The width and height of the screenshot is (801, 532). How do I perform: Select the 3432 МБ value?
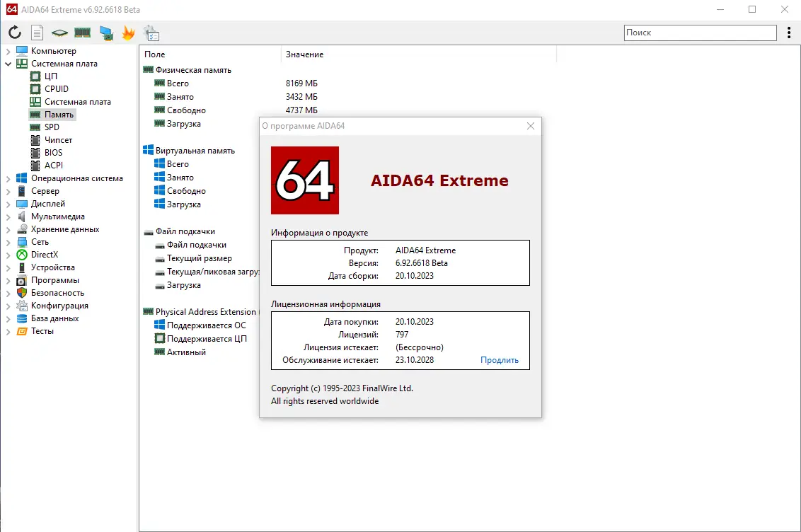click(301, 96)
